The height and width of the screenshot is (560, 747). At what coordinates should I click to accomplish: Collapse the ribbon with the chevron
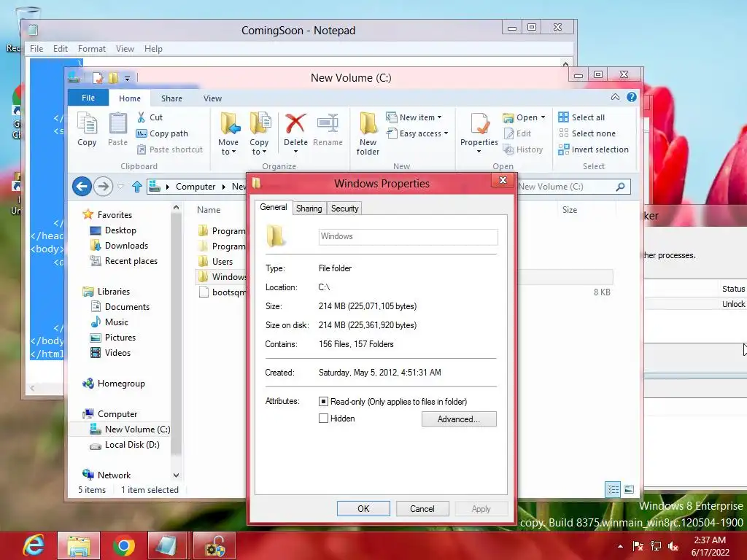[616, 97]
